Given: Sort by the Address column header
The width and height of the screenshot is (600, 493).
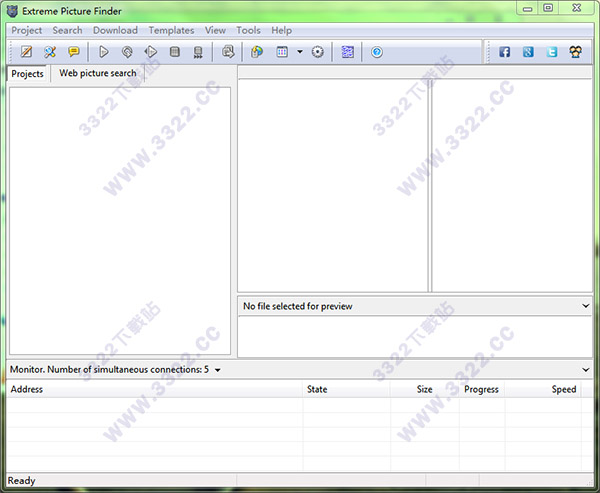Looking at the screenshot, I should point(155,389).
